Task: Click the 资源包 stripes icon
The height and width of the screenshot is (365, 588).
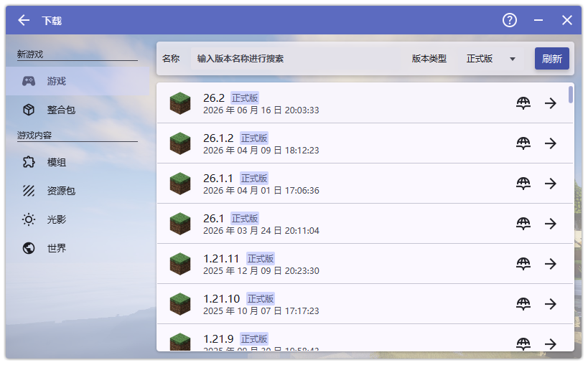Action: click(x=29, y=191)
